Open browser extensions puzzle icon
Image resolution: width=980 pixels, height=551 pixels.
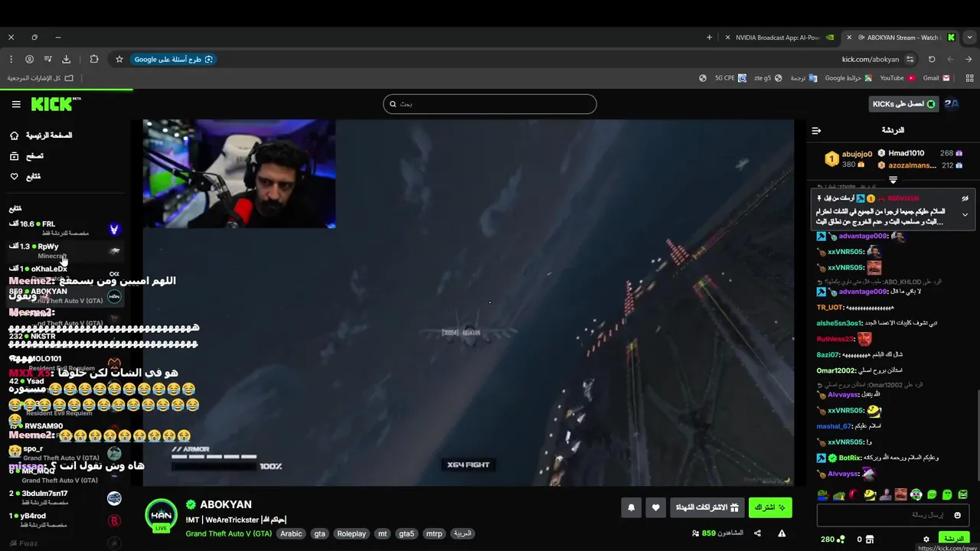[x=94, y=59]
